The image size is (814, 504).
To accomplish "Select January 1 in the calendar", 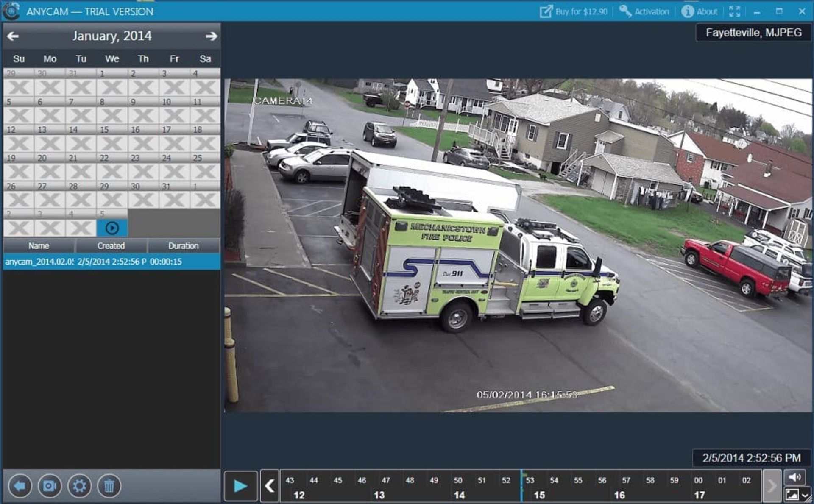I will pyautogui.click(x=112, y=83).
